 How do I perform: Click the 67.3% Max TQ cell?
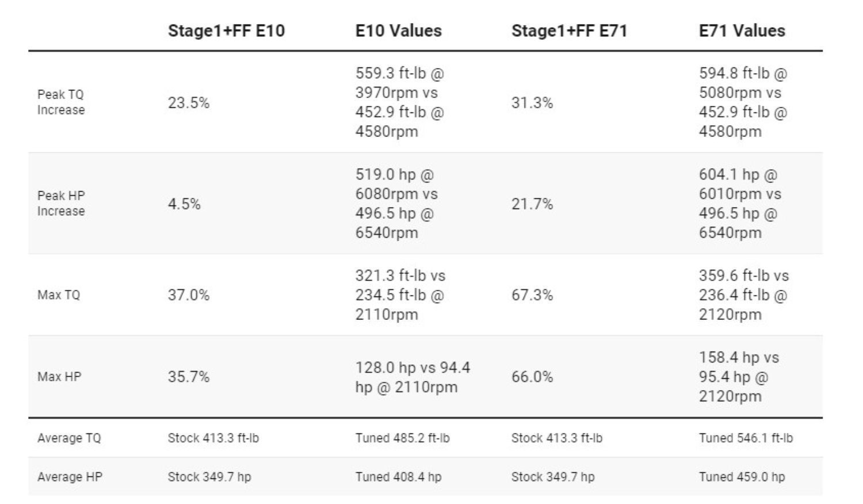click(x=532, y=295)
